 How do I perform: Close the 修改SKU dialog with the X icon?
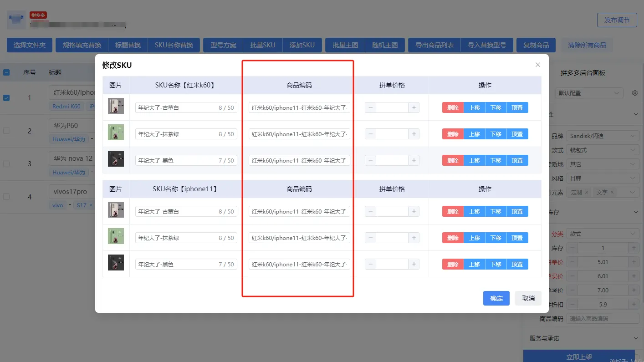tap(537, 65)
